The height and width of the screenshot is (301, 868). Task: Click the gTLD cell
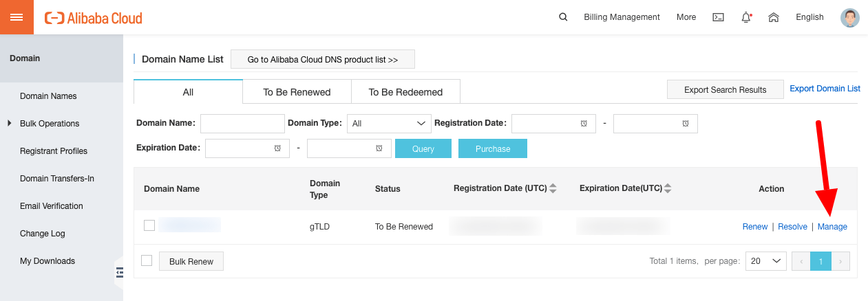click(319, 227)
